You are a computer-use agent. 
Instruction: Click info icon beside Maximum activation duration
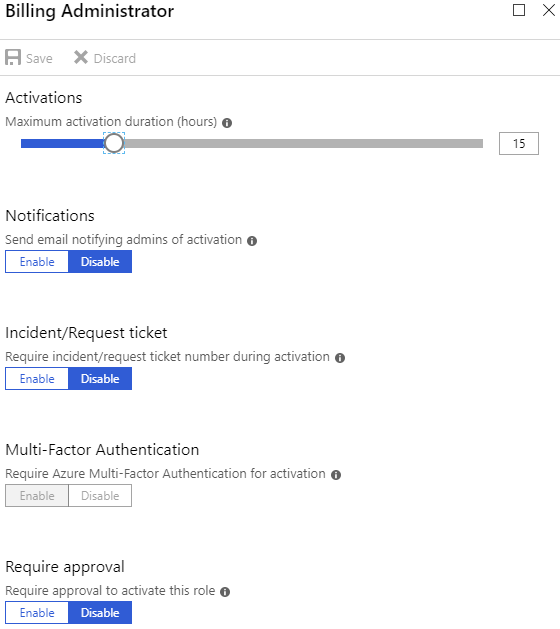227,123
